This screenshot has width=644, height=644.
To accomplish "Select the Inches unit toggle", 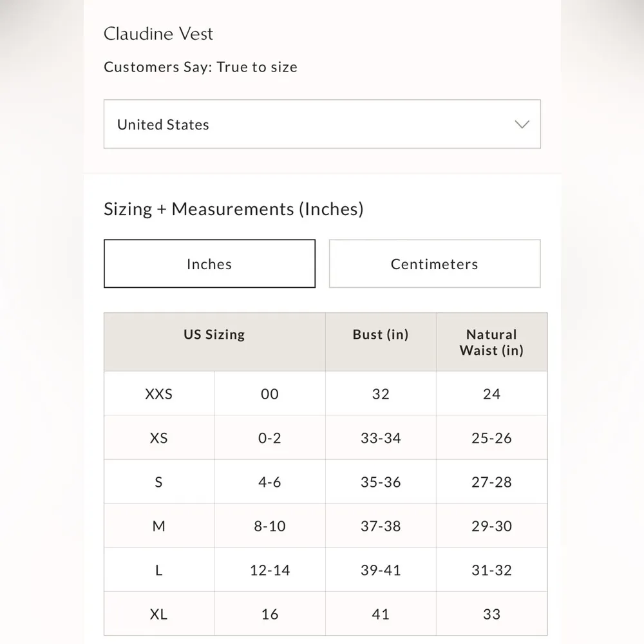I will (209, 264).
